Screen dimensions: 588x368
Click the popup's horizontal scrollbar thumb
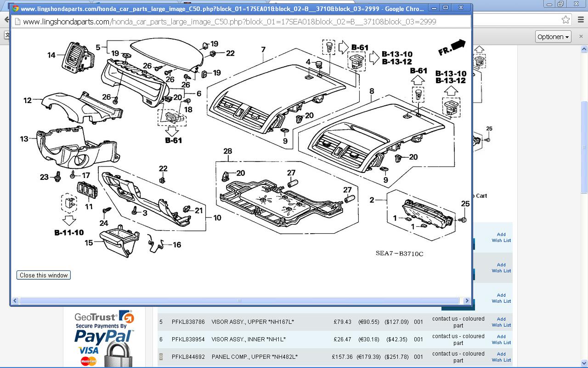point(239,301)
